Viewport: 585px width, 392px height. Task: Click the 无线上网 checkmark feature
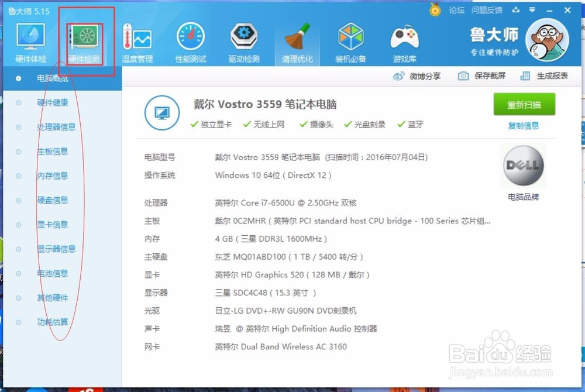tap(264, 125)
